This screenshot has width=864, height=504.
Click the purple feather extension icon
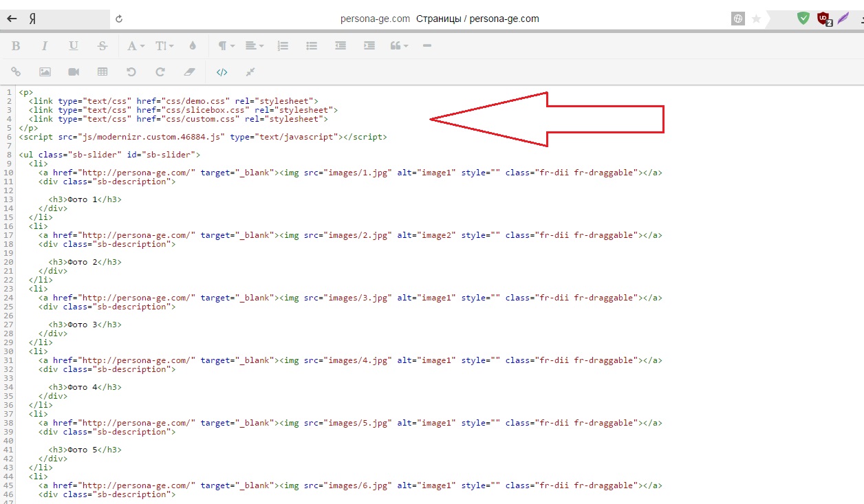click(x=843, y=19)
